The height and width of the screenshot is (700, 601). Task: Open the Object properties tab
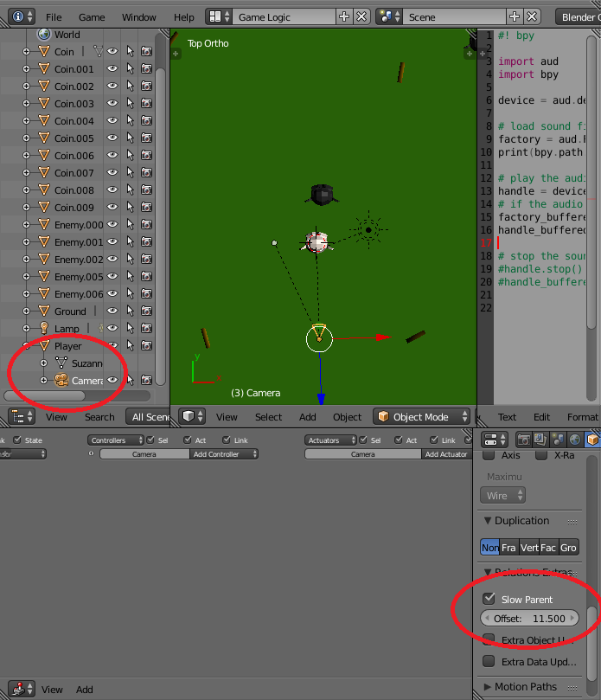click(592, 440)
